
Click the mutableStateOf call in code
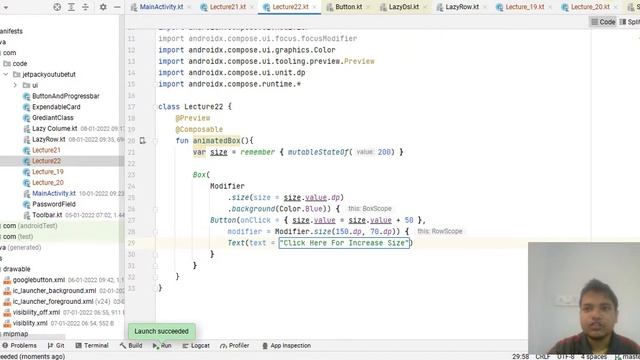click(318, 152)
